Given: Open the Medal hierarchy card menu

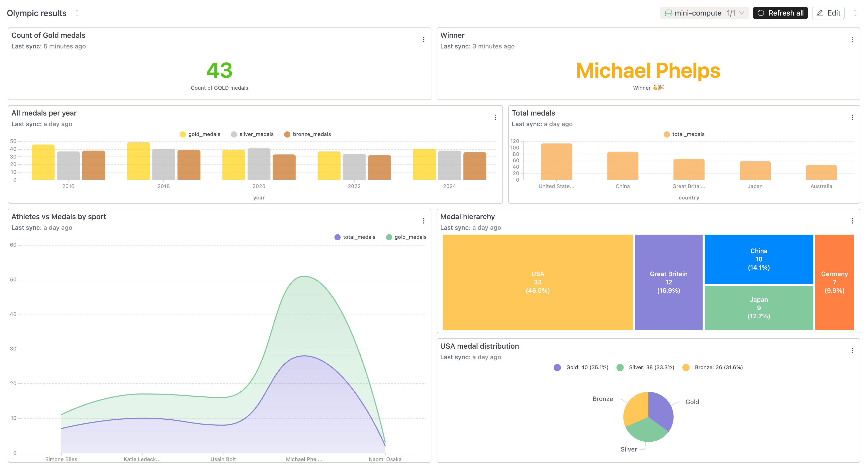Looking at the screenshot, I should click(852, 221).
